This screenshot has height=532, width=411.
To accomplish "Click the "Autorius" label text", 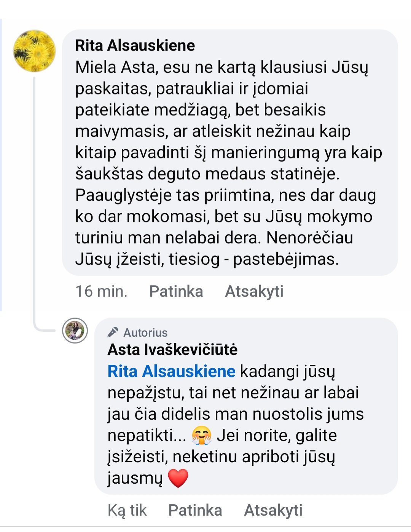I will 145,333.
